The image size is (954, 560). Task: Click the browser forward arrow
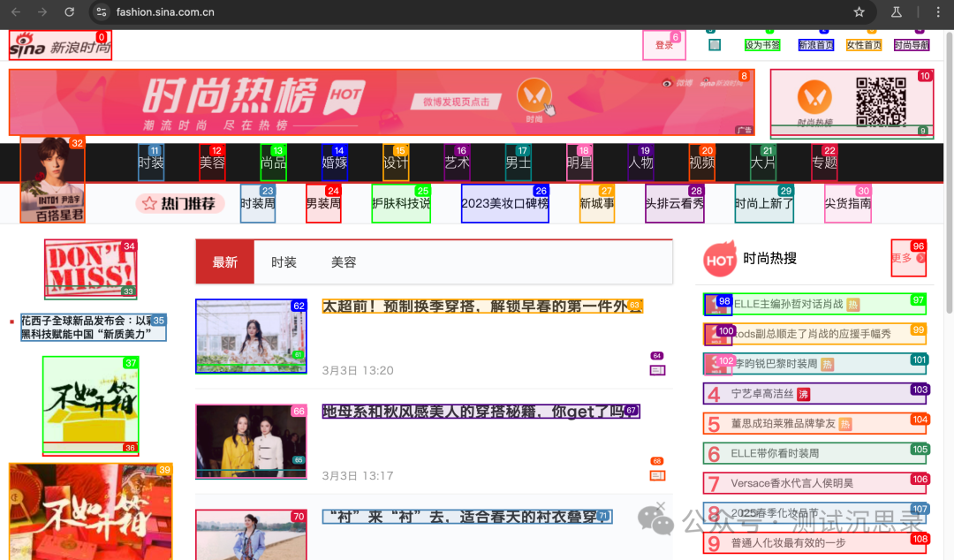[x=42, y=12]
